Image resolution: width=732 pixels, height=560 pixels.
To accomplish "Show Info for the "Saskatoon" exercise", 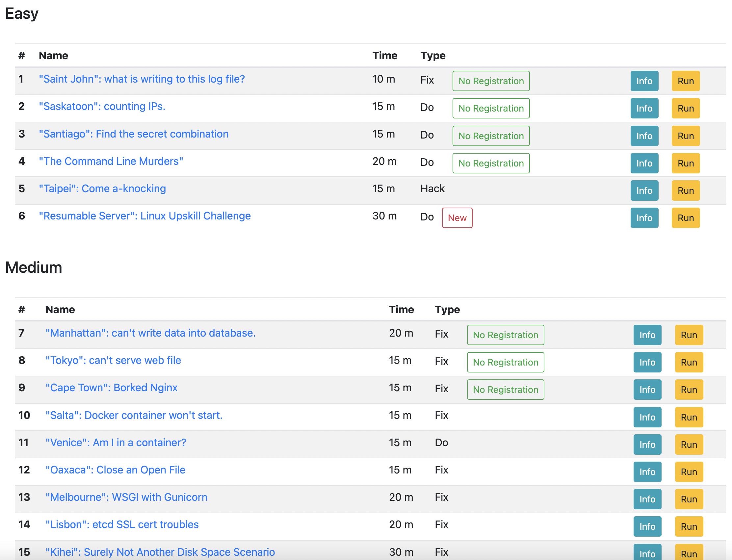I will (x=644, y=108).
